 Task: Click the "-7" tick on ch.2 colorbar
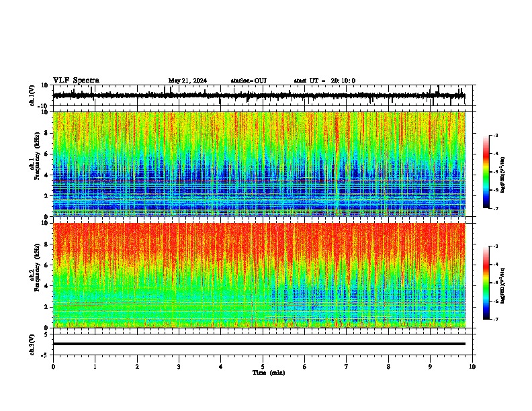[496, 320]
